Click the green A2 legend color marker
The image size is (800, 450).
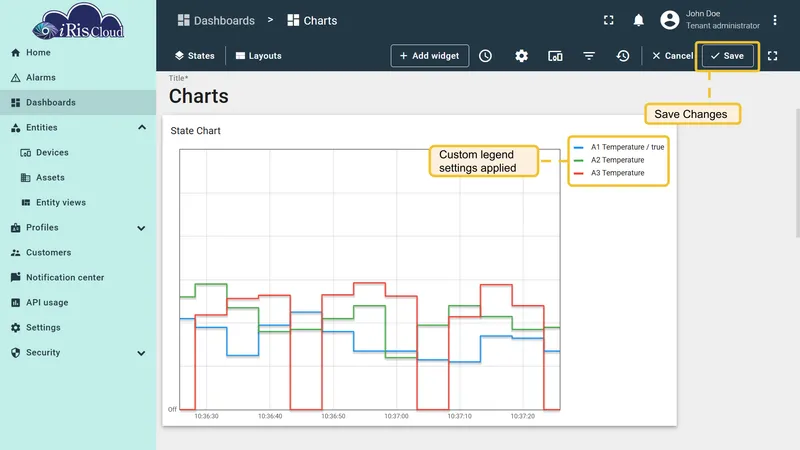point(579,161)
